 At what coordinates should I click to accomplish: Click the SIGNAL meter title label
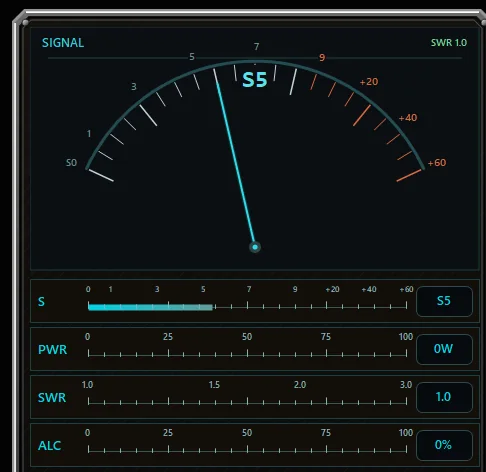(x=63, y=43)
